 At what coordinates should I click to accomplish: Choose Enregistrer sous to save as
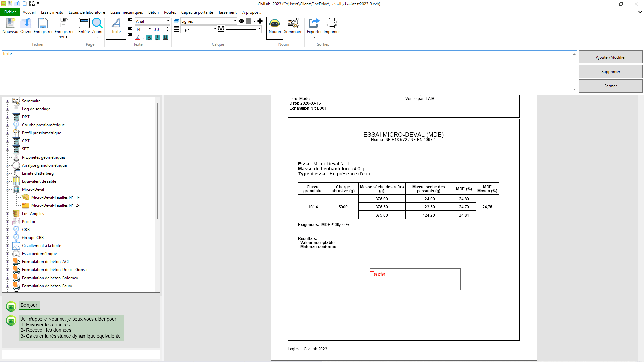point(64,28)
